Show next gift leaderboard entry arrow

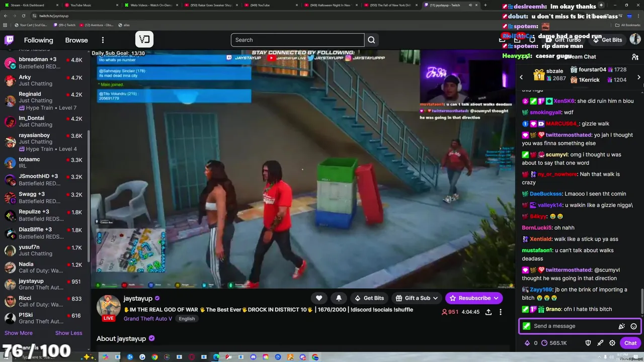click(639, 77)
